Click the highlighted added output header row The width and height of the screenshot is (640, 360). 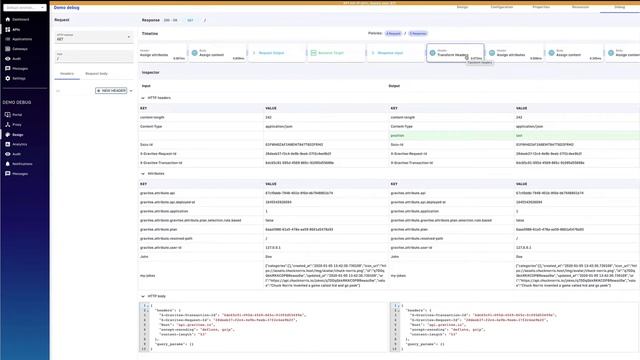(x=514, y=136)
